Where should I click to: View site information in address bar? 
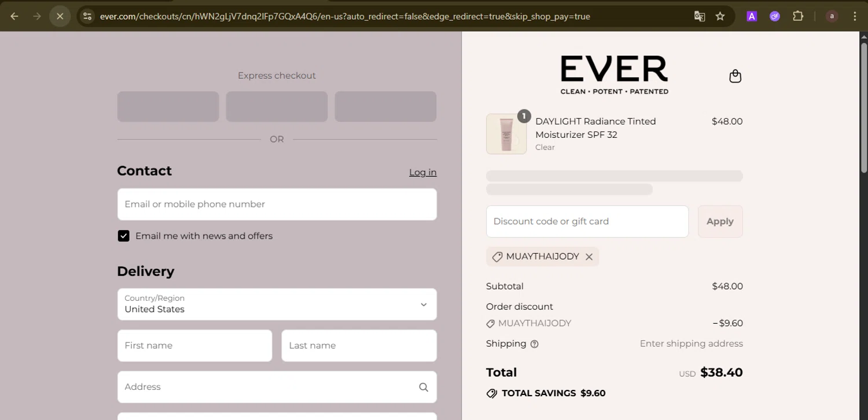tap(87, 16)
